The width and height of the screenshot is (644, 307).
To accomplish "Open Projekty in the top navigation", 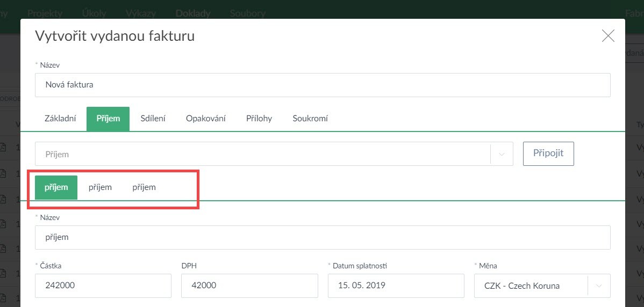I will point(45,13).
